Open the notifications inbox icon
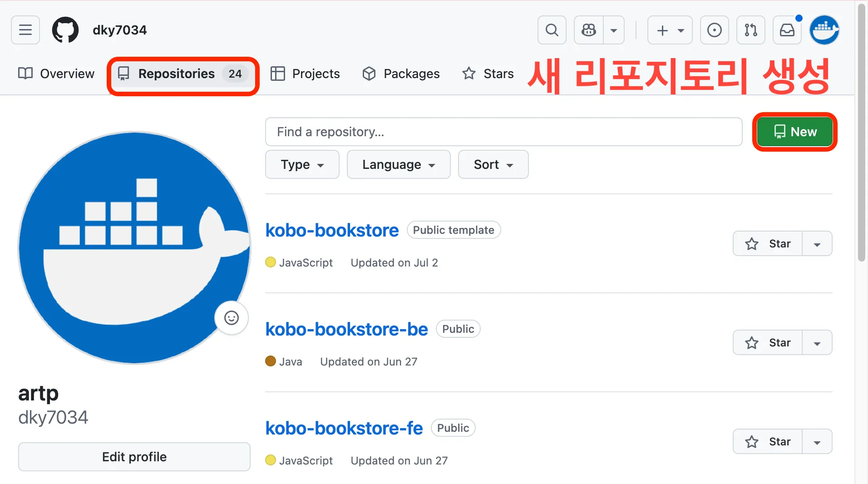The height and width of the screenshot is (484, 868). point(787,30)
